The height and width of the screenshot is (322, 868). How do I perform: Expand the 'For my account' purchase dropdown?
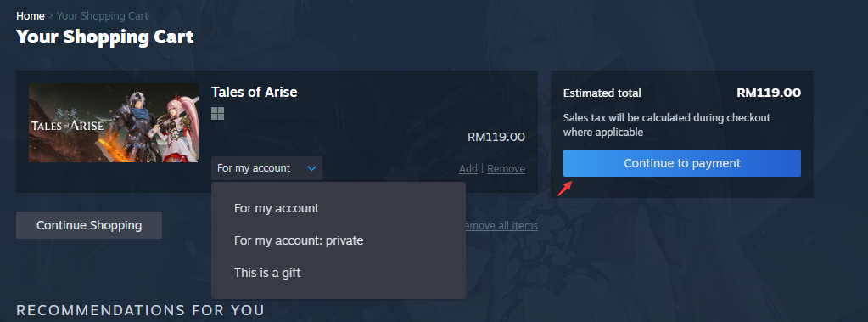point(266,168)
